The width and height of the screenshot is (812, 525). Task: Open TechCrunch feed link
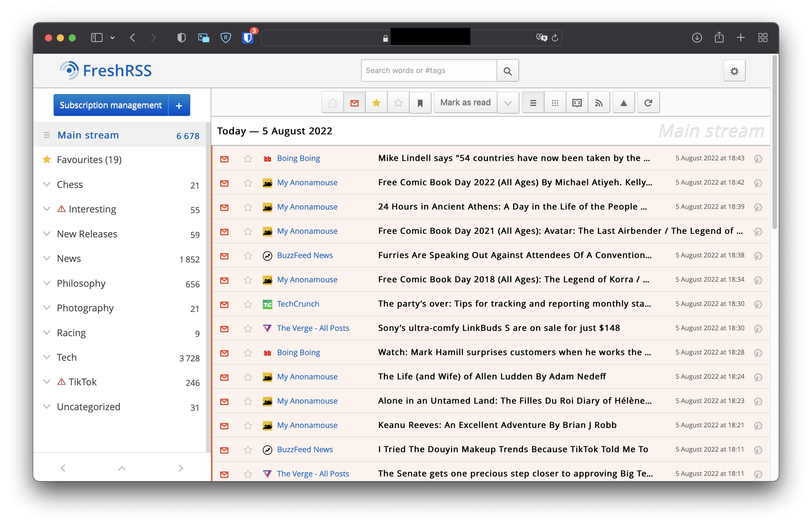tap(298, 304)
